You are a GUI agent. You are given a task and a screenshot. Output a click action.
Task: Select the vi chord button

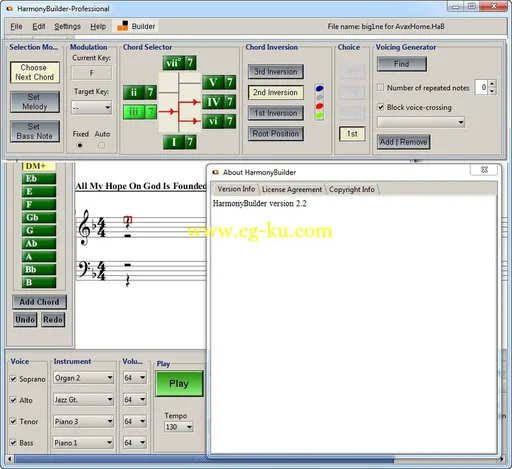[x=213, y=121]
